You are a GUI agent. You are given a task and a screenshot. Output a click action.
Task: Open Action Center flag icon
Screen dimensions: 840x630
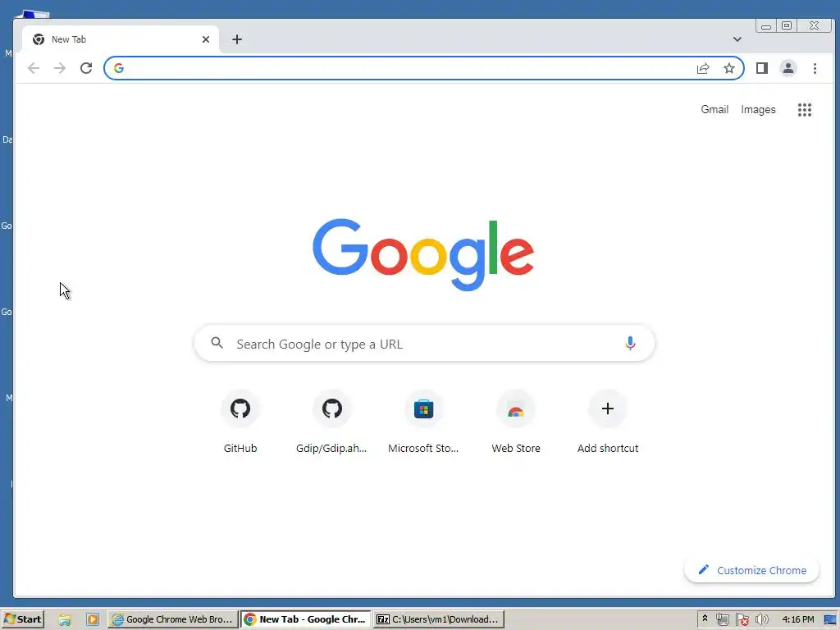(742, 620)
